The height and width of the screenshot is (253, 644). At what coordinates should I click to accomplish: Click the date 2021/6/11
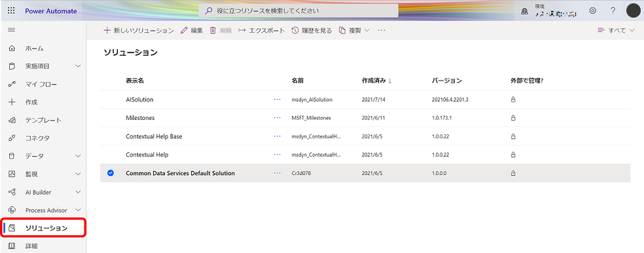pyautogui.click(x=372, y=118)
